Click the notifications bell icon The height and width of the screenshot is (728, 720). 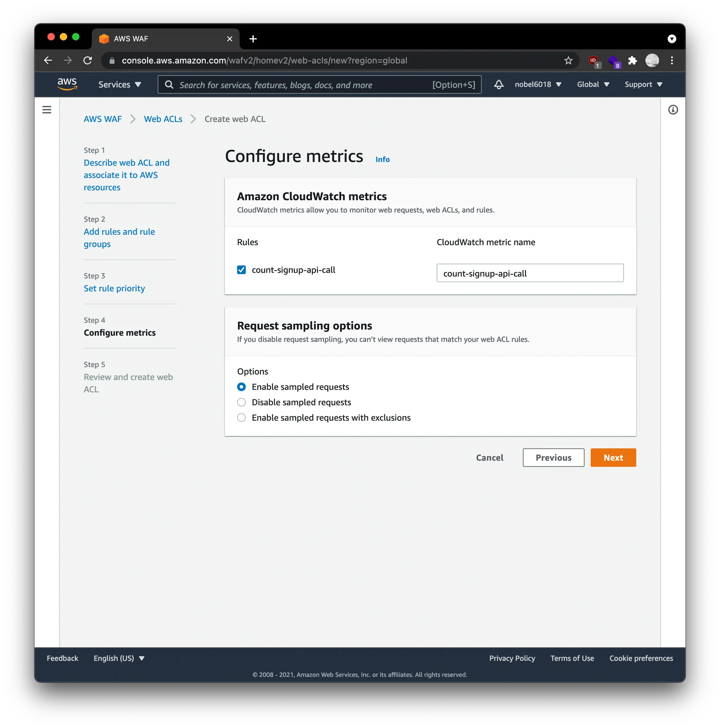point(499,84)
